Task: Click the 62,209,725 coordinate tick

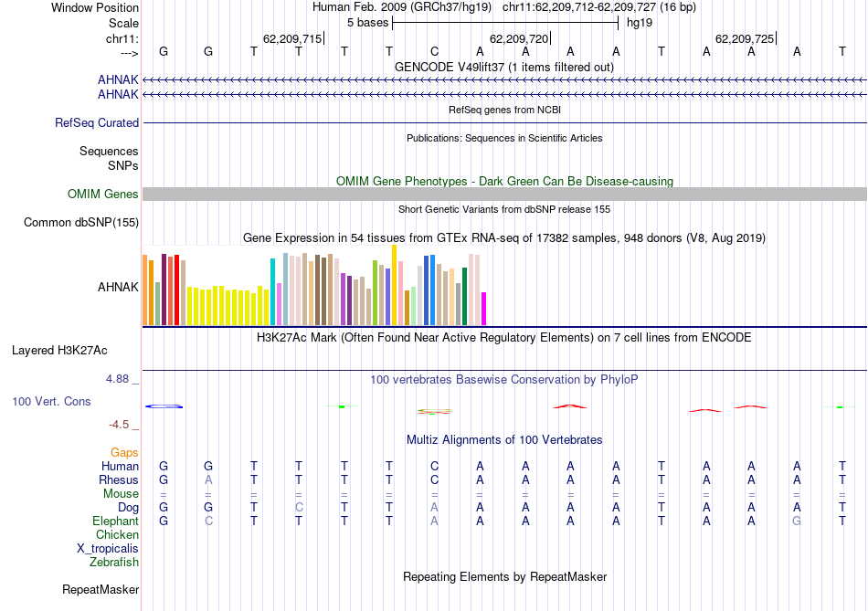Action: [x=745, y=38]
